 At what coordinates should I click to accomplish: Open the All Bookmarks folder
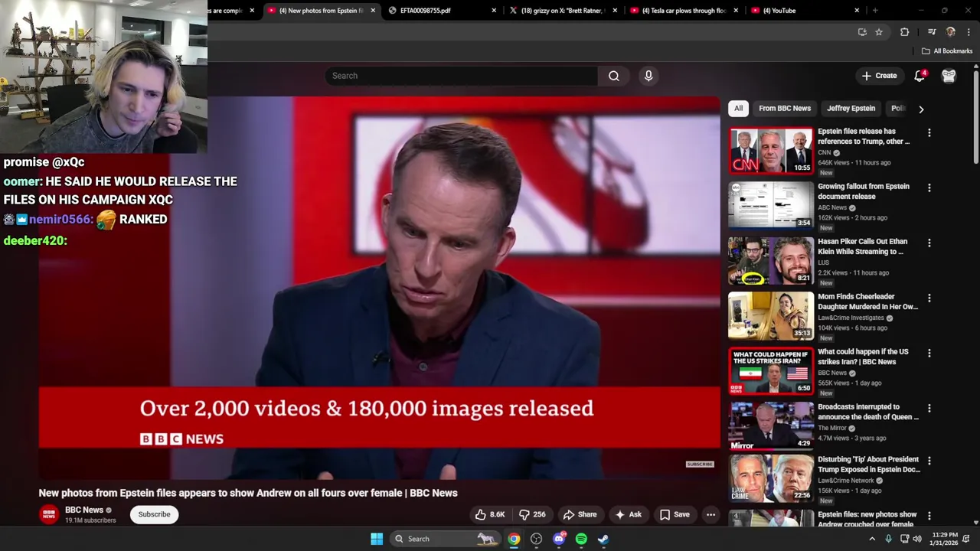coord(947,51)
